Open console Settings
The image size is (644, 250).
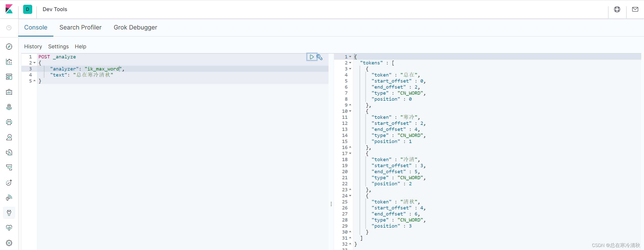pyautogui.click(x=58, y=47)
